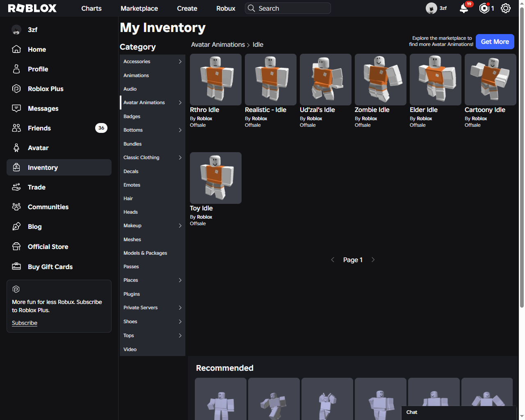The height and width of the screenshot is (420, 525).
Task: Expand the Avatar Animations category
Action: 180,103
